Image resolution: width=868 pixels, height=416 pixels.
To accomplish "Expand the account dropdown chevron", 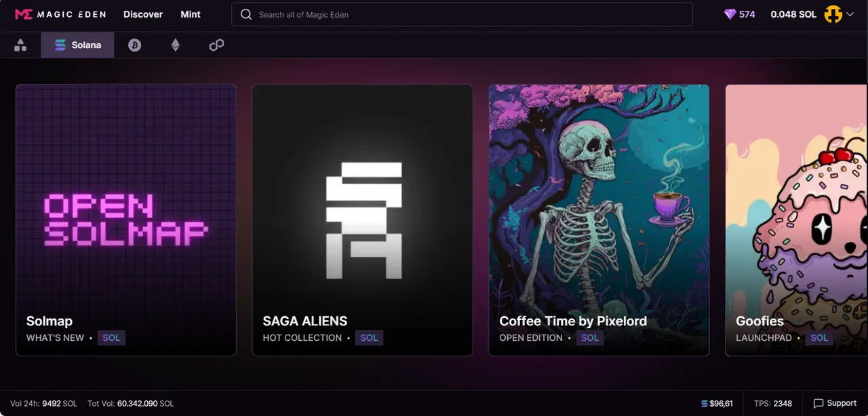I will 850,14.
